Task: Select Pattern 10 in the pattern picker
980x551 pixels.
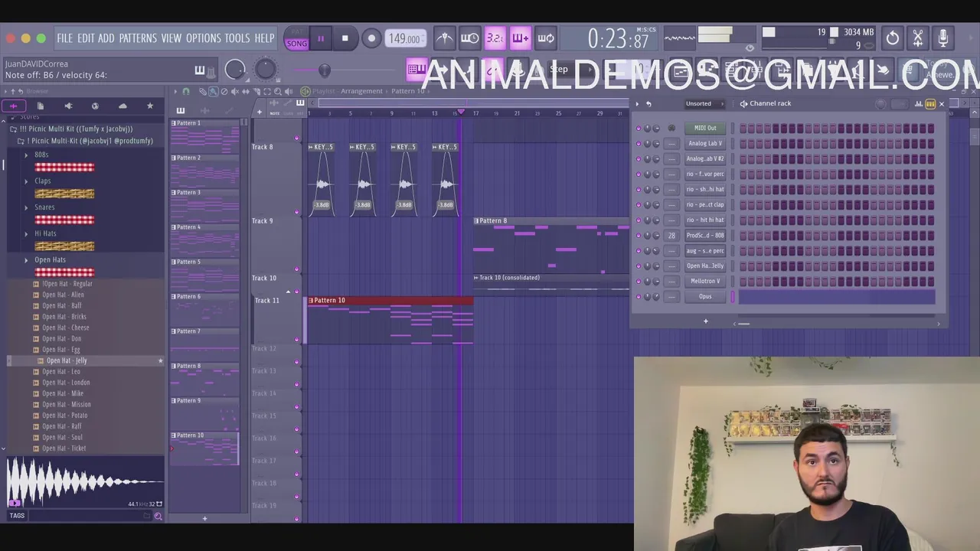Action: (x=204, y=448)
